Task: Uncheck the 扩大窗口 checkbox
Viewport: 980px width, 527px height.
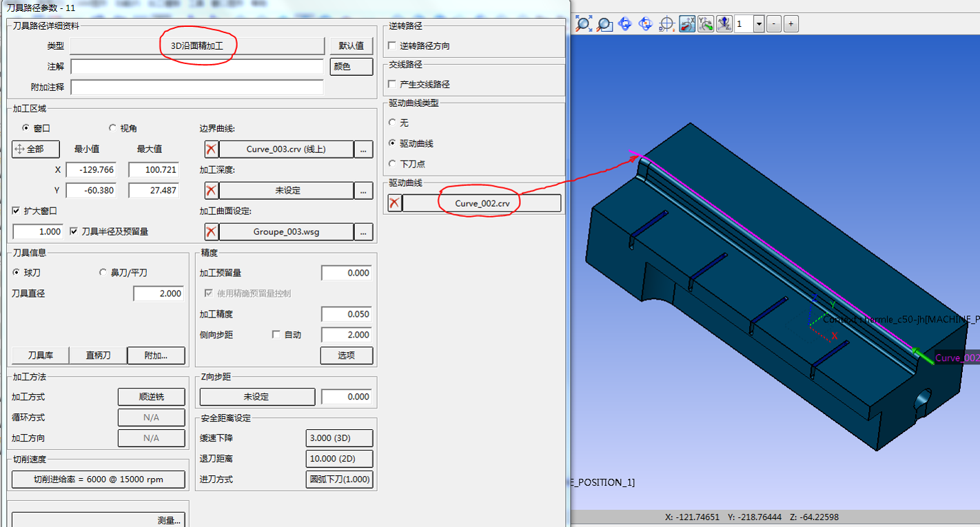Action: (x=17, y=211)
